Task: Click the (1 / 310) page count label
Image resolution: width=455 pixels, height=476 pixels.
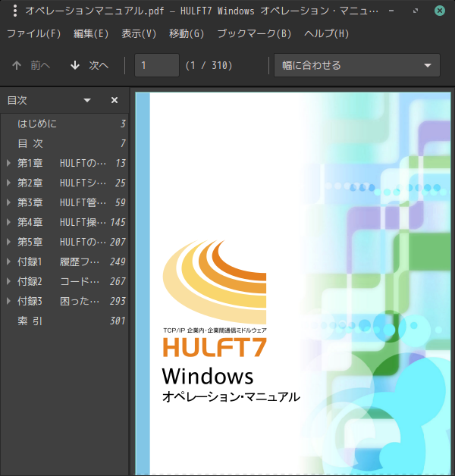Action: click(209, 65)
